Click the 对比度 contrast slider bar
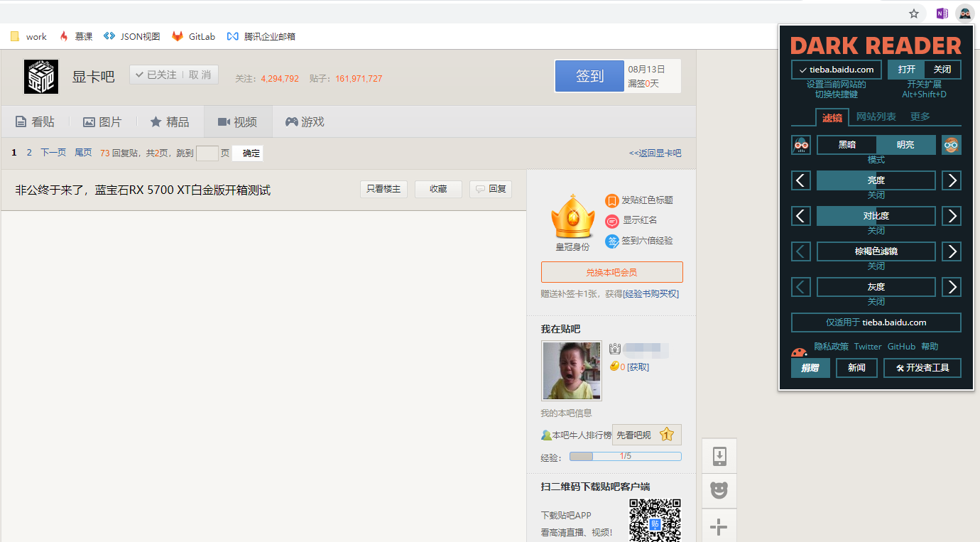 pos(876,216)
